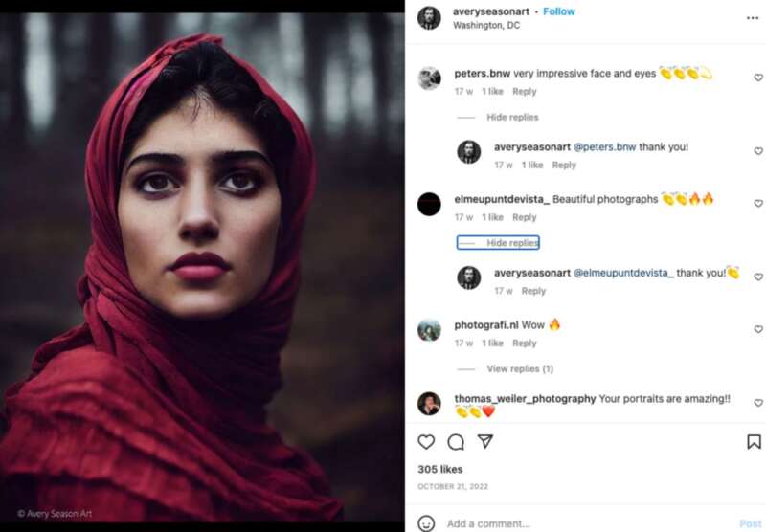Viewport: 766px width, 532px height.
Task: Open the three-dot more options menu
Action: click(x=753, y=18)
